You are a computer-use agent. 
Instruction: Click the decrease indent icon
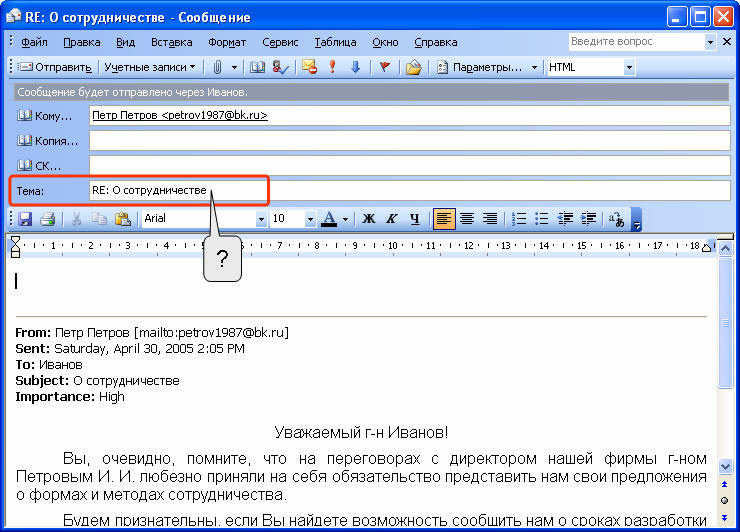tap(565, 219)
